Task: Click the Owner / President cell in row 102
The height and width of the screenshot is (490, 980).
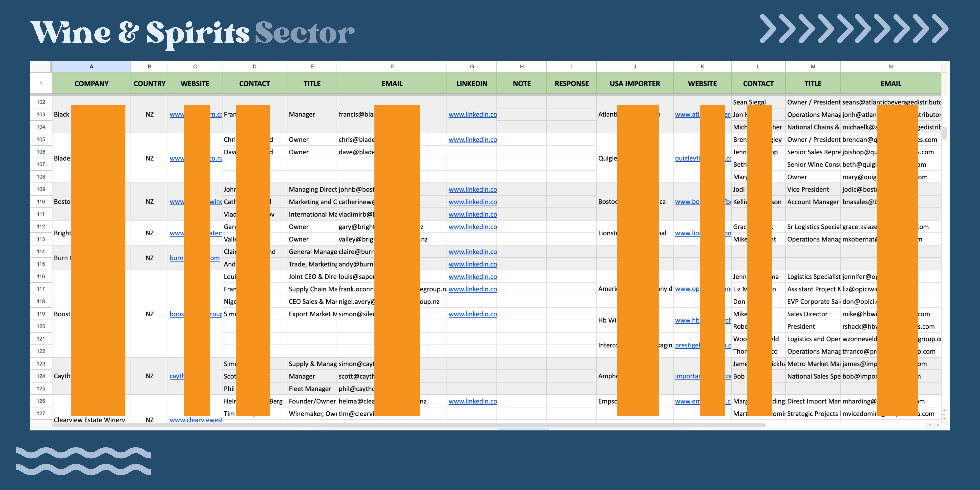Action: pyautogui.click(x=813, y=102)
